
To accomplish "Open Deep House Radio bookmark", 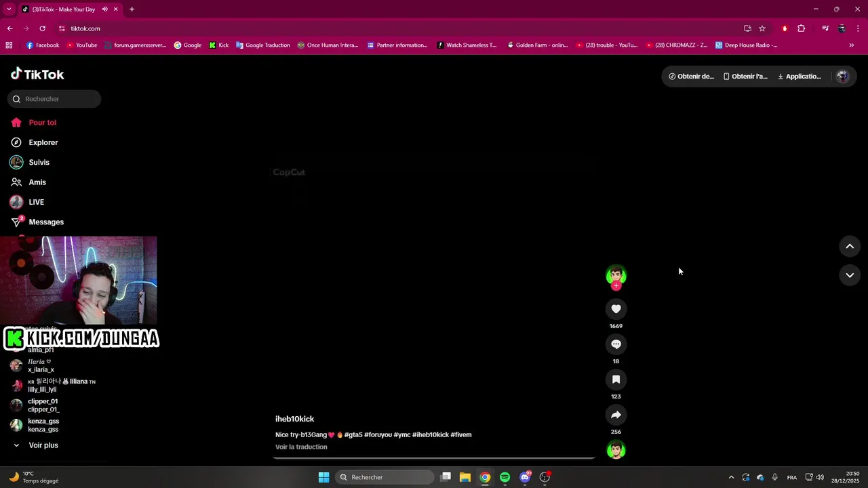I will [746, 45].
